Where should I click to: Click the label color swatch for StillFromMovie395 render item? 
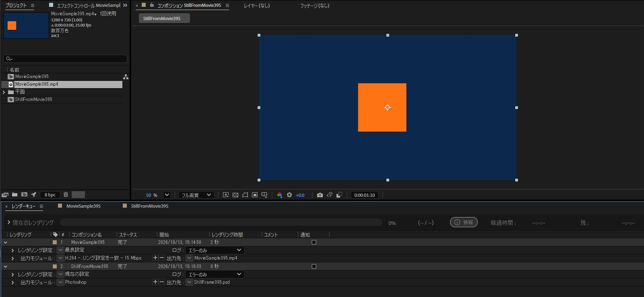pyautogui.click(x=55, y=266)
